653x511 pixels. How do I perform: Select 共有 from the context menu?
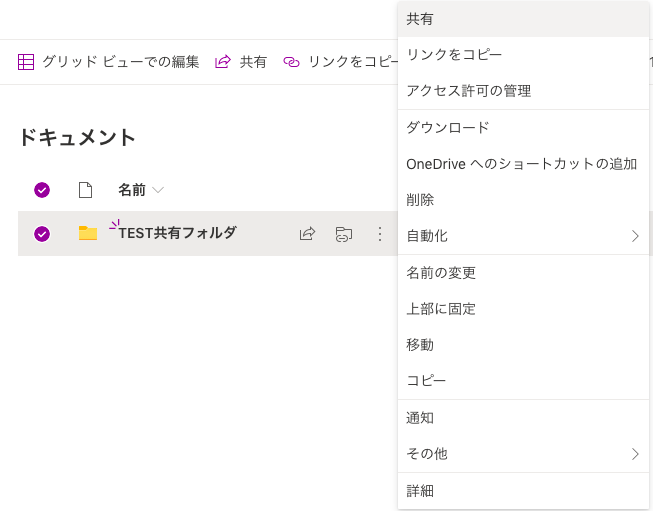coord(420,19)
